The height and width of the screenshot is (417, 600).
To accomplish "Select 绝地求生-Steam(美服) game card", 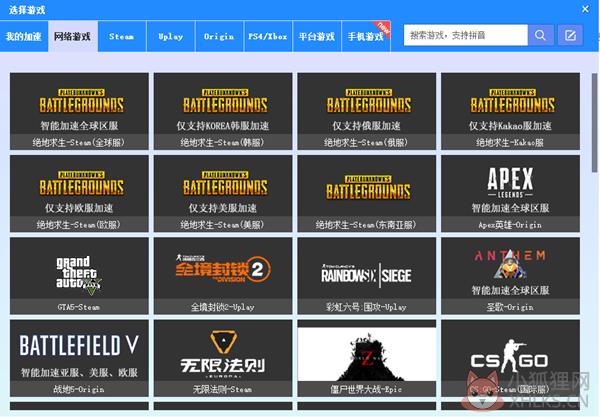I will click(223, 194).
